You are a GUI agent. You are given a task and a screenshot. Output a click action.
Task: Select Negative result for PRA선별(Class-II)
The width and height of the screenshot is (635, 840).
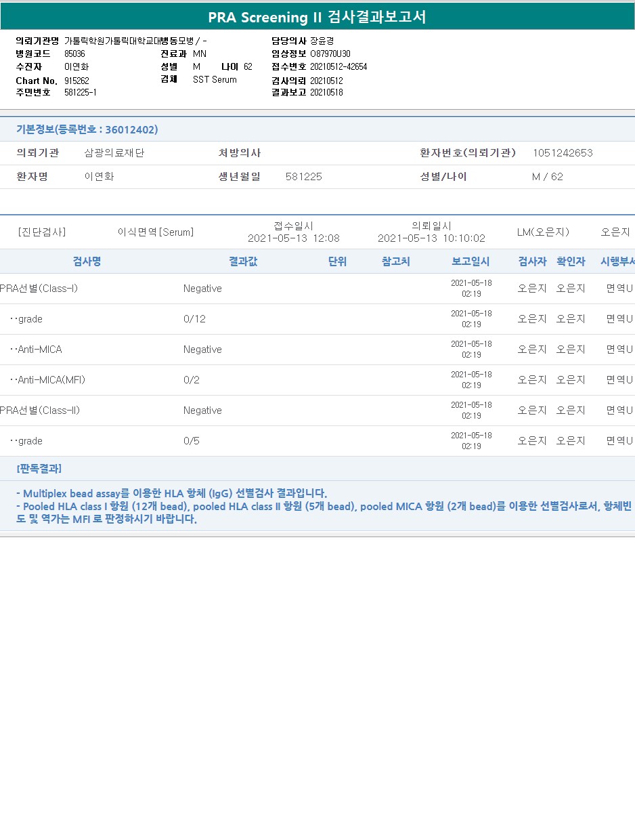pyautogui.click(x=202, y=411)
